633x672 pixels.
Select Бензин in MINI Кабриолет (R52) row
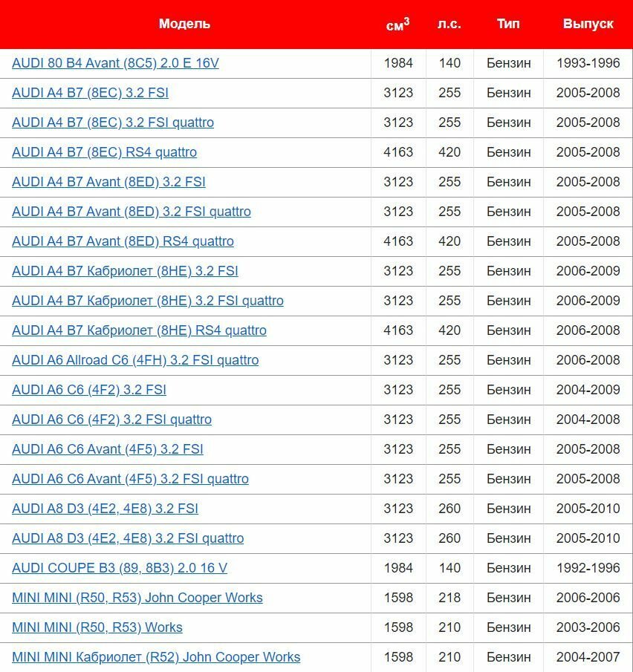click(x=509, y=657)
